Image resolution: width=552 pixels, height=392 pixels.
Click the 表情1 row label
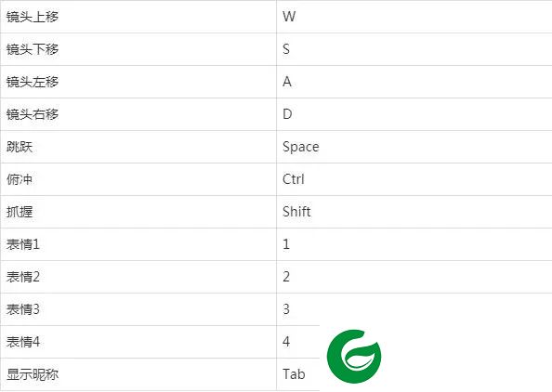[23, 244]
